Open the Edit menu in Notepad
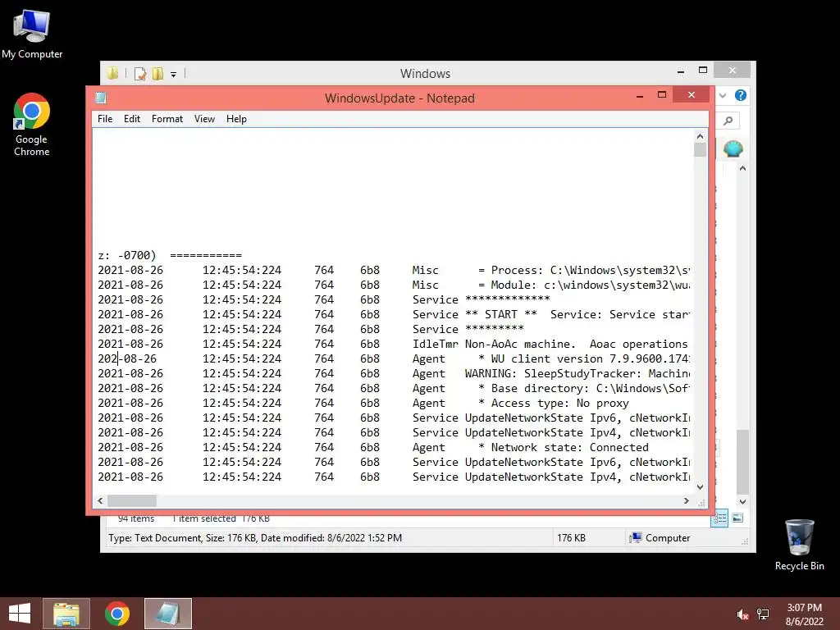The height and width of the screenshot is (630, 840). pos(132,119)
